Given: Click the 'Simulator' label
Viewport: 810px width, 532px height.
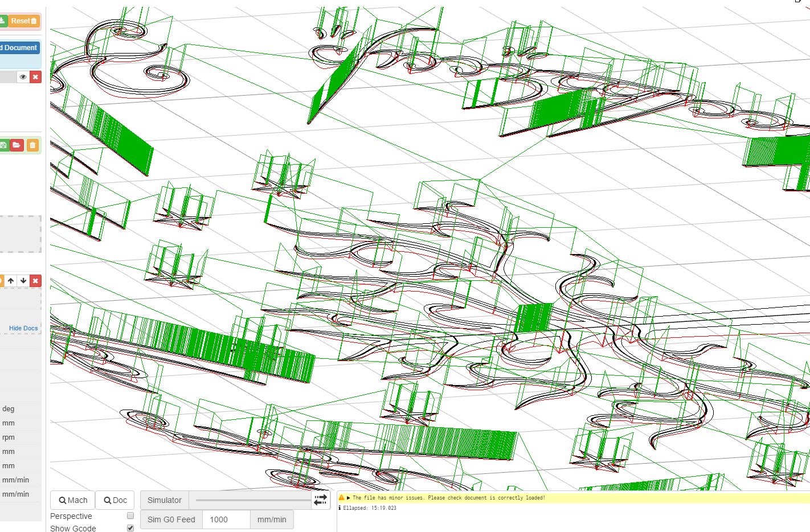Looking at the screenshot, I should (165, 500).
